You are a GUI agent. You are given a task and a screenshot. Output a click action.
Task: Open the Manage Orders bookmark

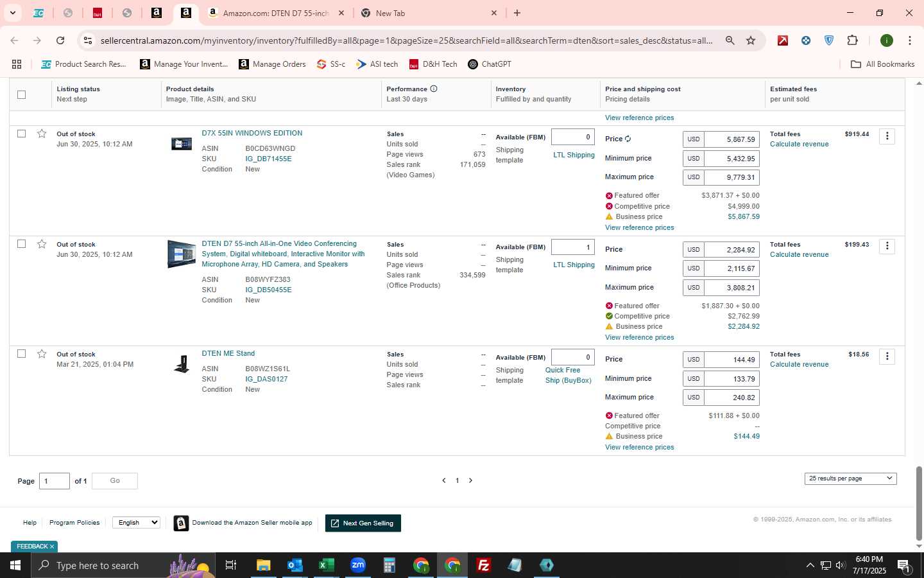coord(272,64)
